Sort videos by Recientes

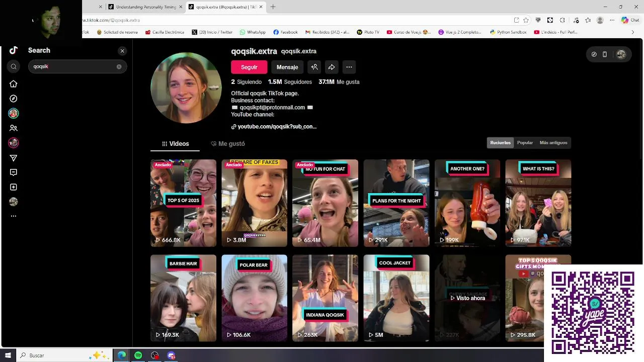click(x=500, y=143)
